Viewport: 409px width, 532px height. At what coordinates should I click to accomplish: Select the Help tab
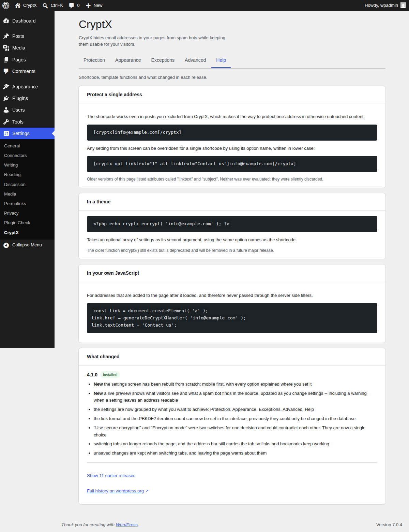point(221,60)
